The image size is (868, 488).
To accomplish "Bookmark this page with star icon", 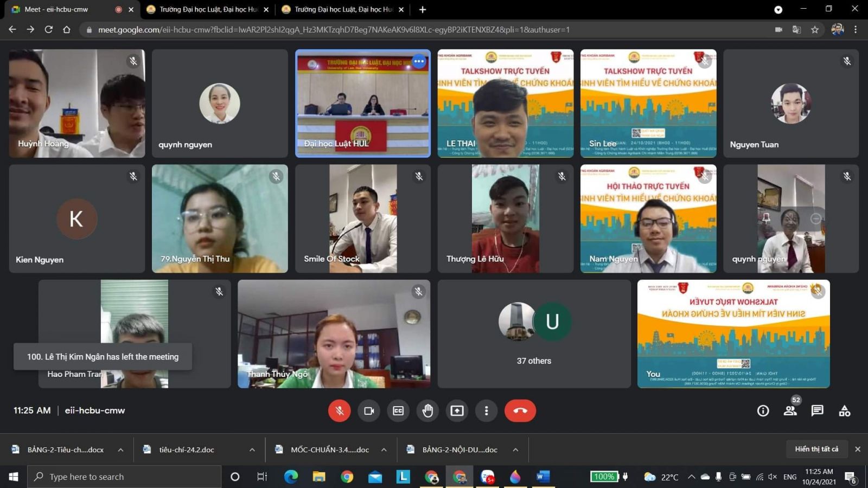I will point(814,30).
